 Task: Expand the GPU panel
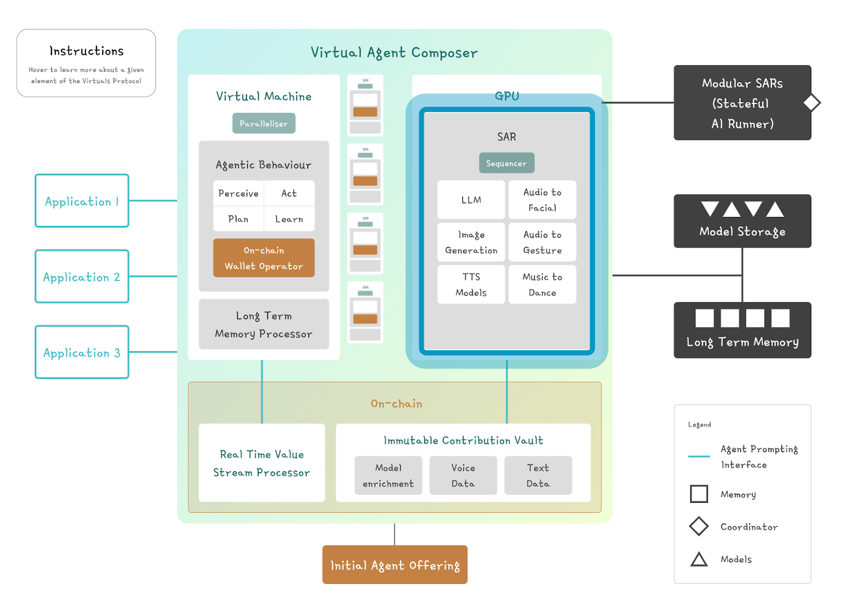(x=506, y=96)
